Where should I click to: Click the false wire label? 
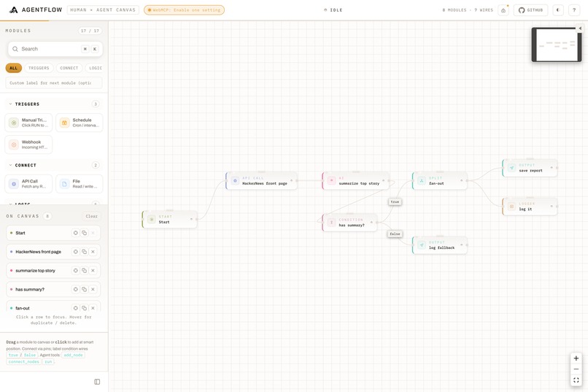395,234
